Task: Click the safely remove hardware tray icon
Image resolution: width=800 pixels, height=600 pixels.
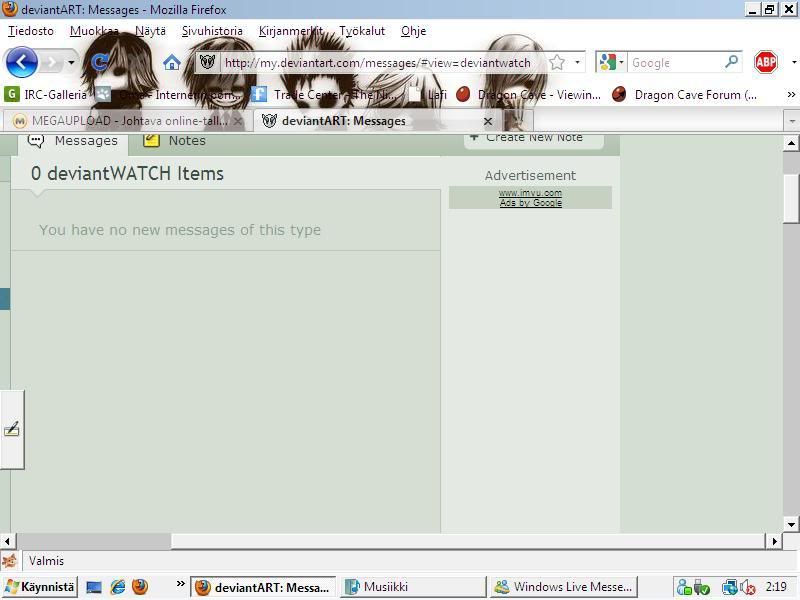Action: 702,588
